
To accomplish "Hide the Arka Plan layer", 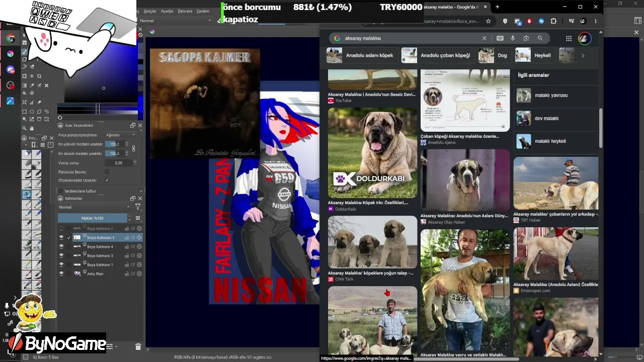I will click(x=61, y=274).
